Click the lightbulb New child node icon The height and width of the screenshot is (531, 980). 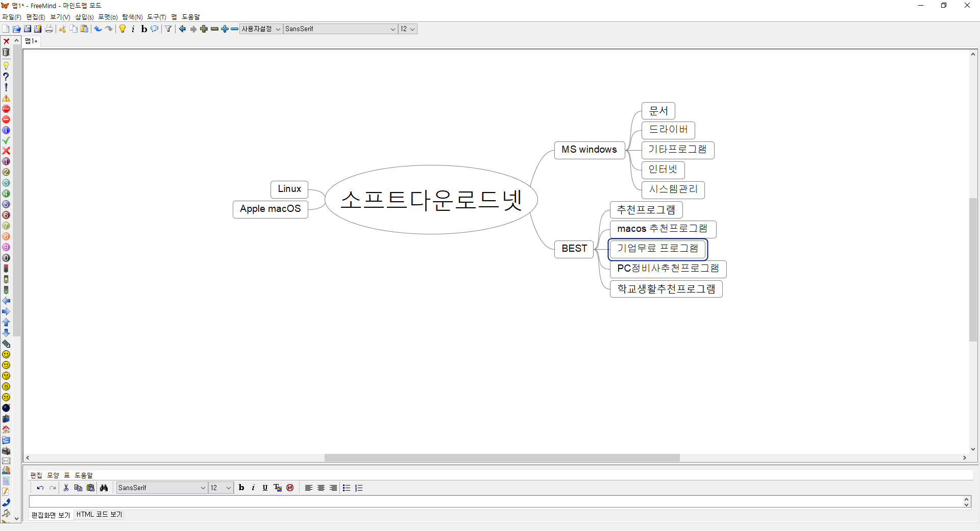(122, 29)
